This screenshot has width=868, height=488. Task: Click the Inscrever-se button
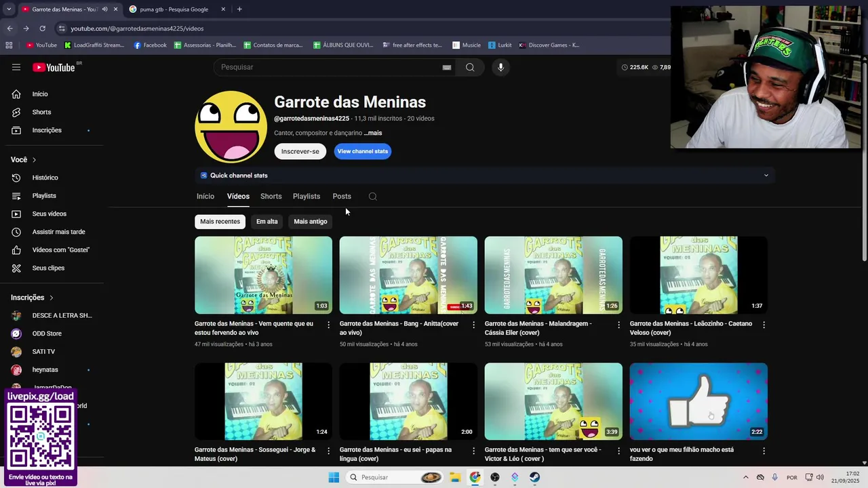300,151
